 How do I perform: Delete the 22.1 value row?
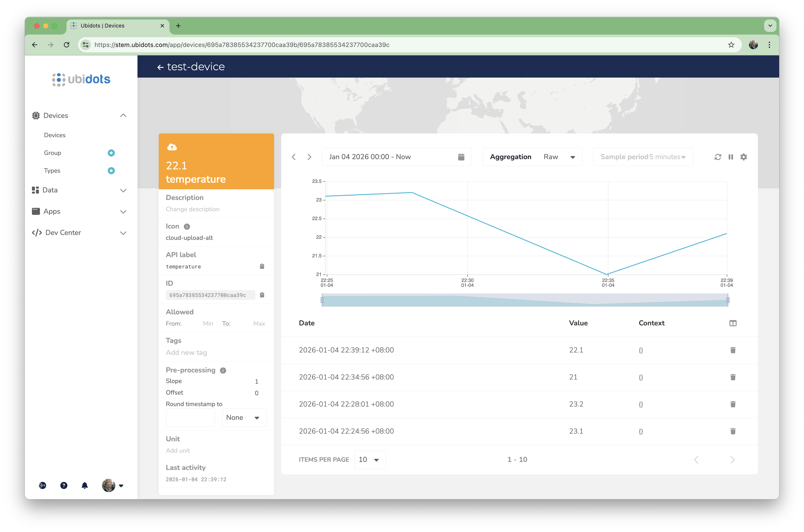(733, 350)
